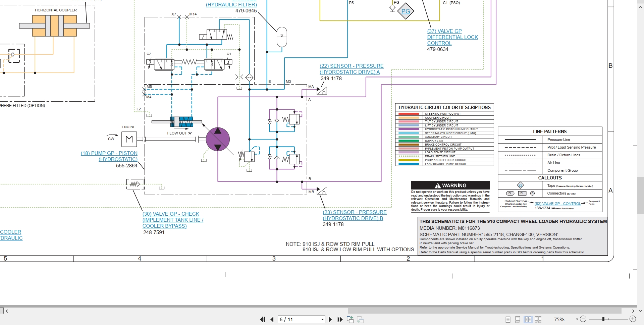The image size is (644, 325).
Task: Go to the next view
Action: point(360,320)
